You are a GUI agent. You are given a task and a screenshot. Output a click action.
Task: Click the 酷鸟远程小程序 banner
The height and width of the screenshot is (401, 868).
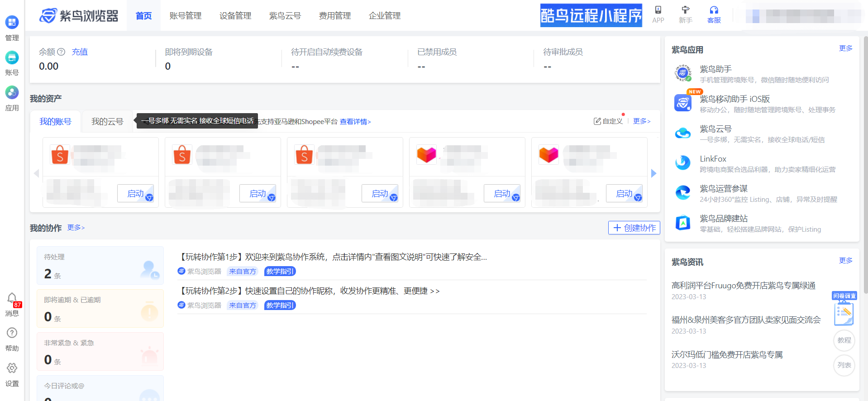(x=591, y=15)
